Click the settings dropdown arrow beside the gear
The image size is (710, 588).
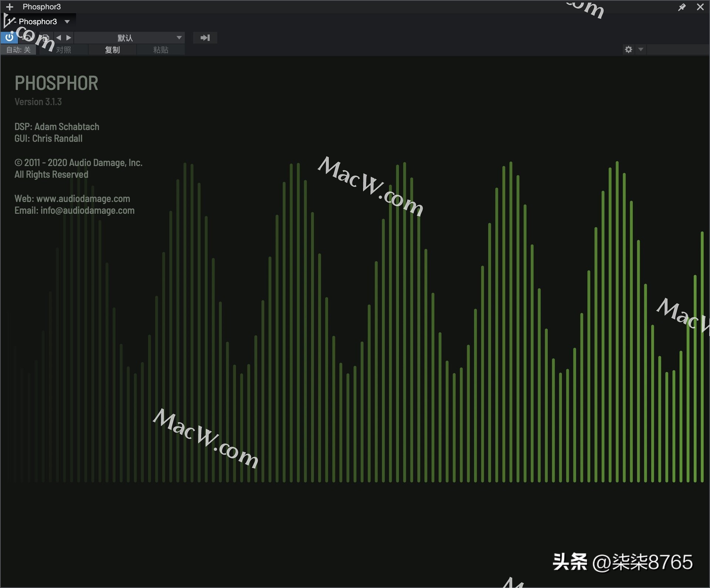[x=640, y=49]
